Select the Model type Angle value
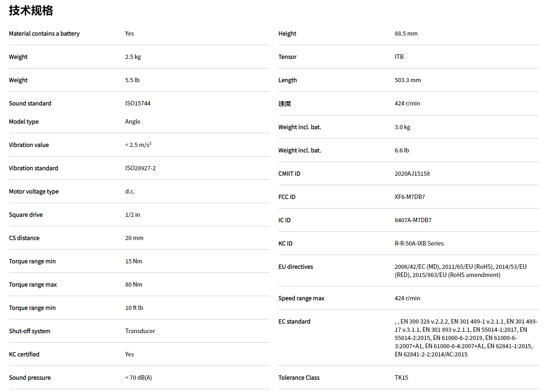This screenshot has width=560, height=392. [132, 122]
